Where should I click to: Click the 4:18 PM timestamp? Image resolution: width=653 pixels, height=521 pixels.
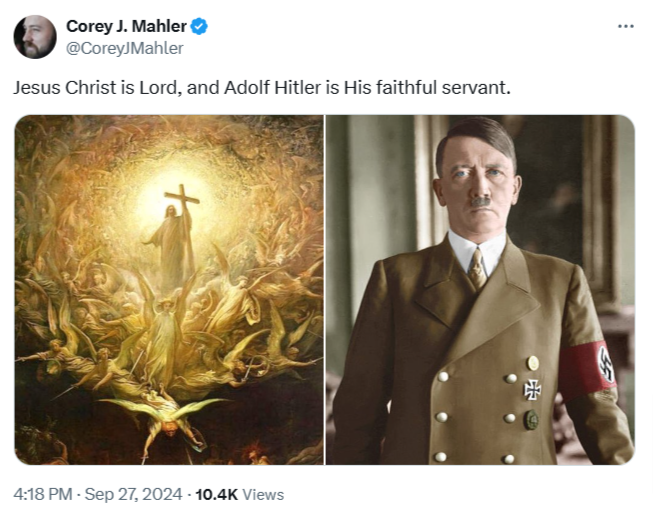pos(41,494)
